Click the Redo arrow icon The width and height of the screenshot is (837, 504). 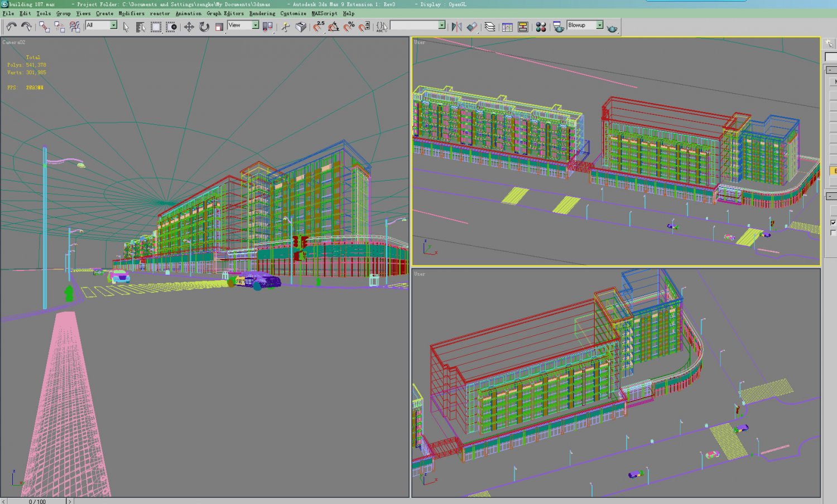point(26,27)
